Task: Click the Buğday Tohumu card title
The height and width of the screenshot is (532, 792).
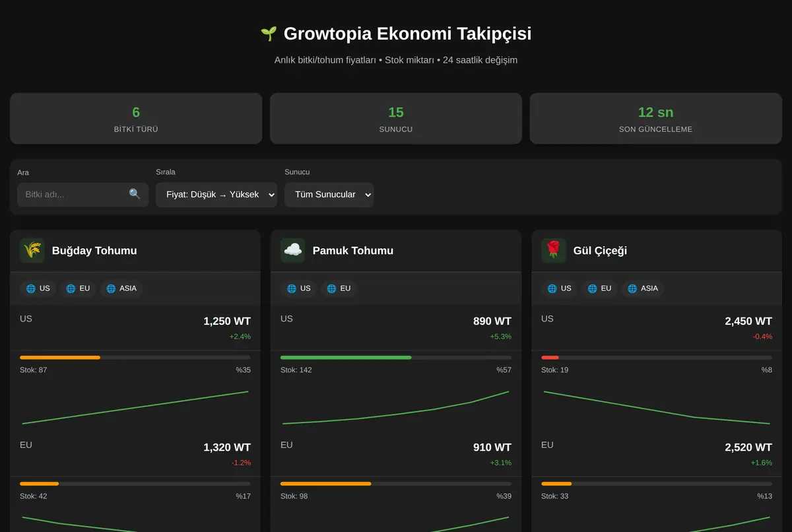Action: click(94, 251)
